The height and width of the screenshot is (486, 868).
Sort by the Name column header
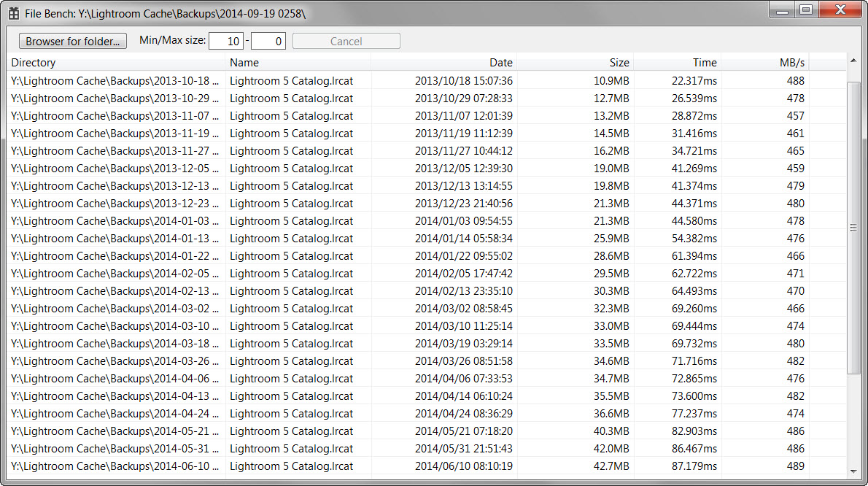click(x=298, y=63)
